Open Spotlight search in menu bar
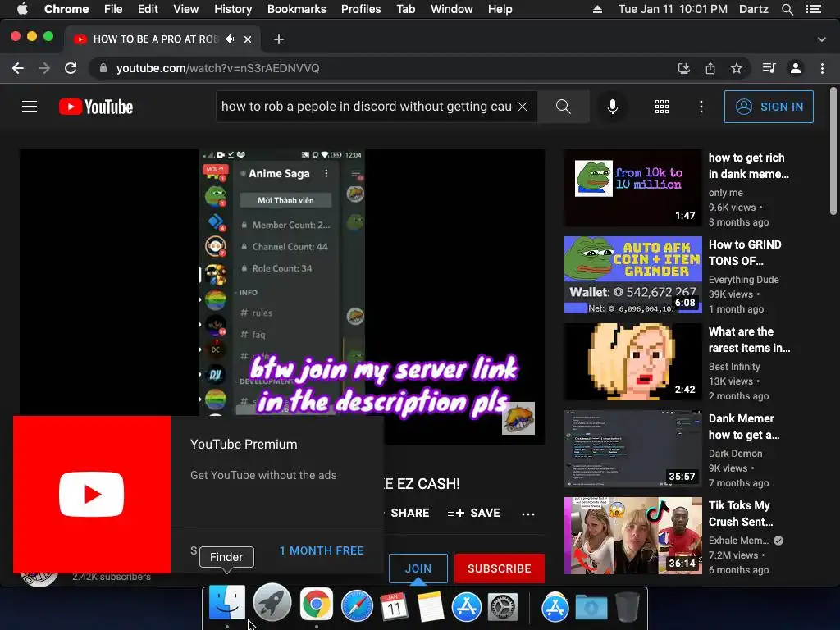 (x=787, y=9)
